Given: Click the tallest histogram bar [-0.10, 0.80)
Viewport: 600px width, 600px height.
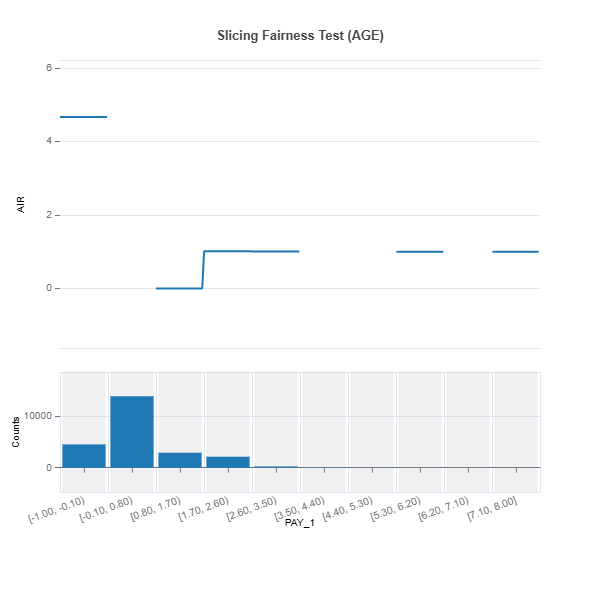Looking at the screenshot, I should point(132,432).
